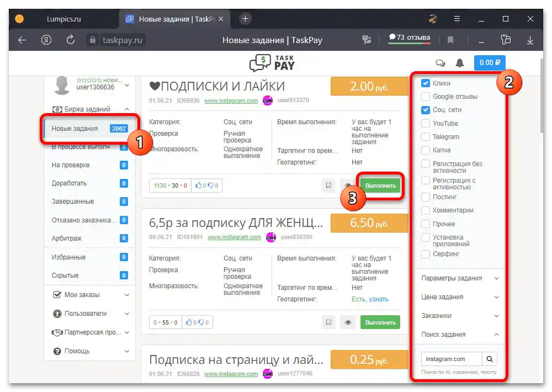Open the Доработать section

click(90, 183)
